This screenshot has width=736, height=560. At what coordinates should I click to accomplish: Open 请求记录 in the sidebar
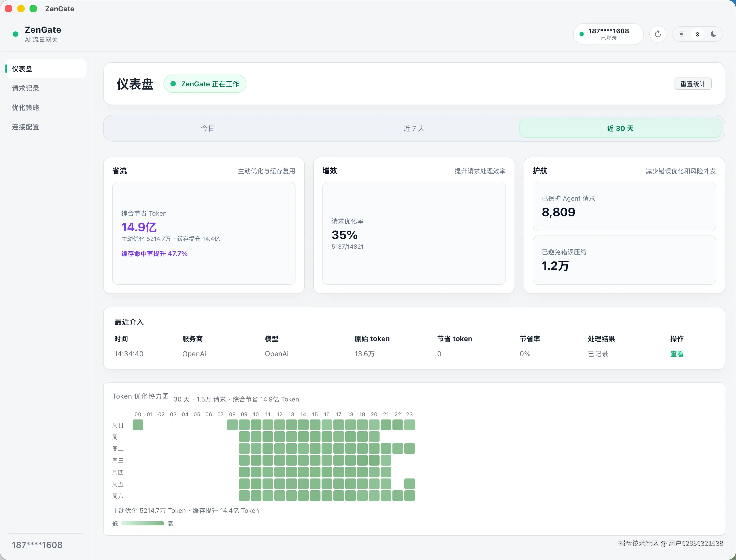point(46,88)
